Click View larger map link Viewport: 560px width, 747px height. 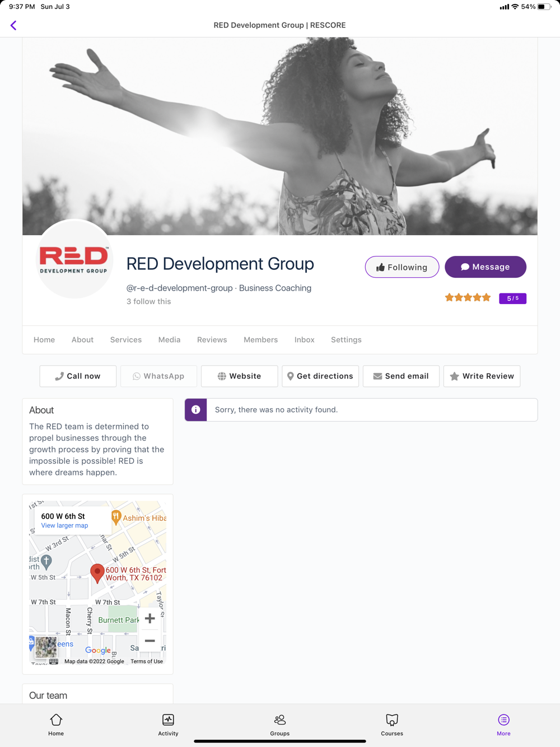coord(64,526)
